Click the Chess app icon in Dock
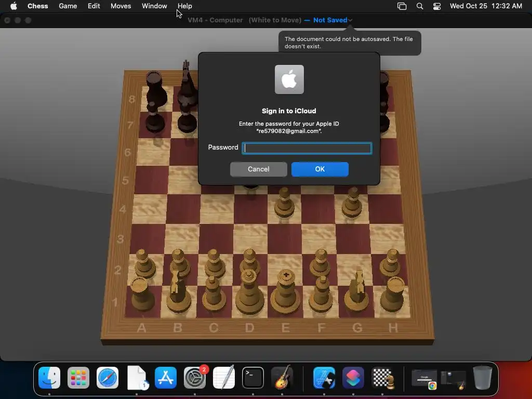The height and width of the screenshot is (399, 532). 382,378
